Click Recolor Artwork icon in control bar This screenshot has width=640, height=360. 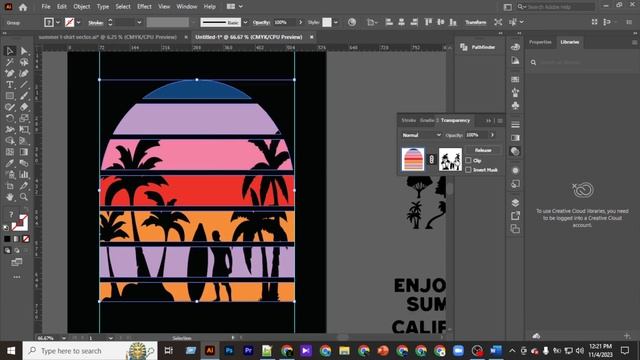[x=352, y=22]
